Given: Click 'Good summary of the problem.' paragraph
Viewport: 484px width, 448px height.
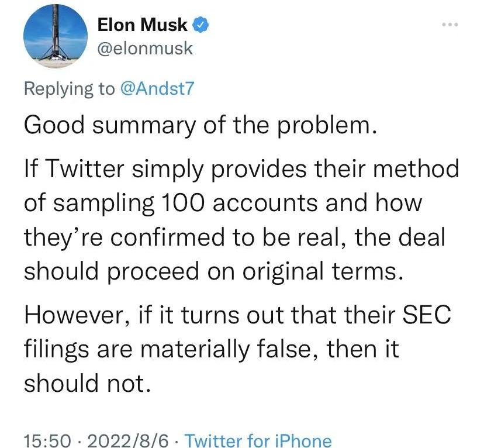Looking at the screenshot, I should tap(200, 126).
